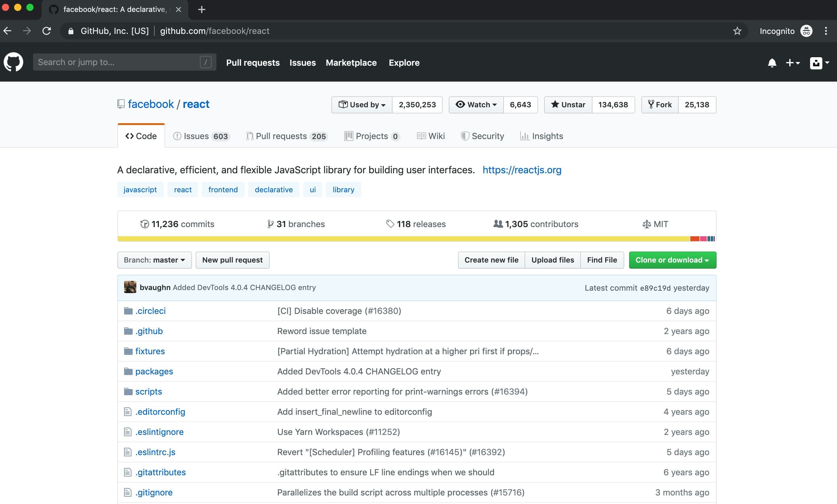This screenshot has height=504, width=837.
Task: Switch to the Insights tab
Action: [541, 136]
